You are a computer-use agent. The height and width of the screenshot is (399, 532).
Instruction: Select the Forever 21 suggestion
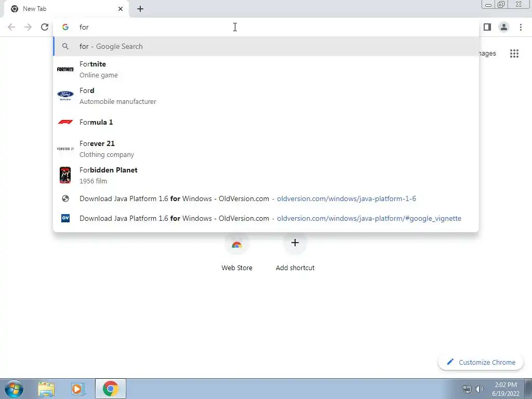(267, 149)
